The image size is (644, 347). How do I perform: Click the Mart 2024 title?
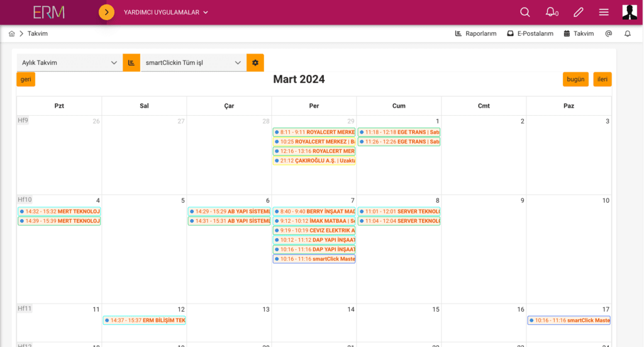pos(299,79)
